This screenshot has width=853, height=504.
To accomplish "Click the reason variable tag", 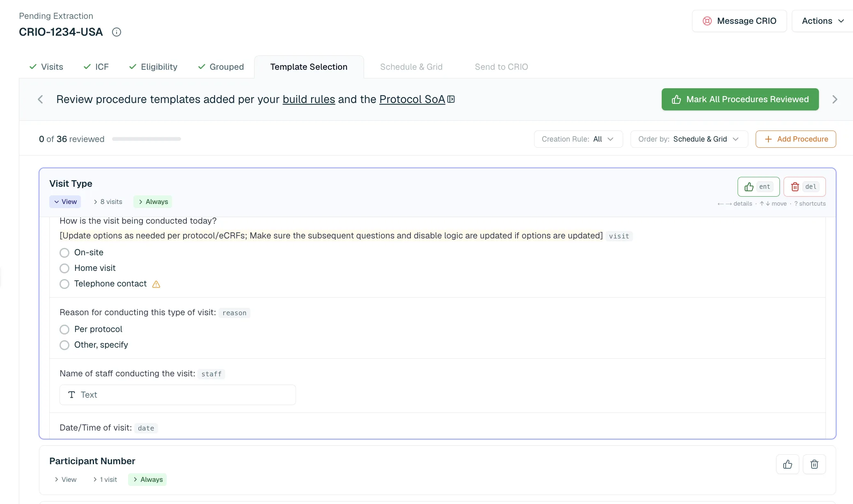I will [234, 313].
